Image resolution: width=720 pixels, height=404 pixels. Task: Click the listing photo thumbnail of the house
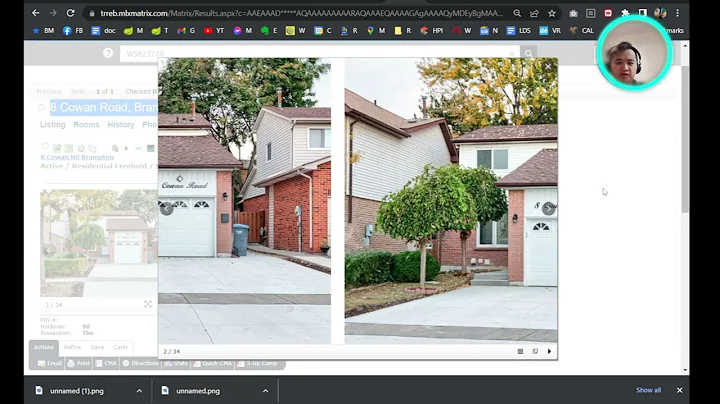click(x=99, y=243)
